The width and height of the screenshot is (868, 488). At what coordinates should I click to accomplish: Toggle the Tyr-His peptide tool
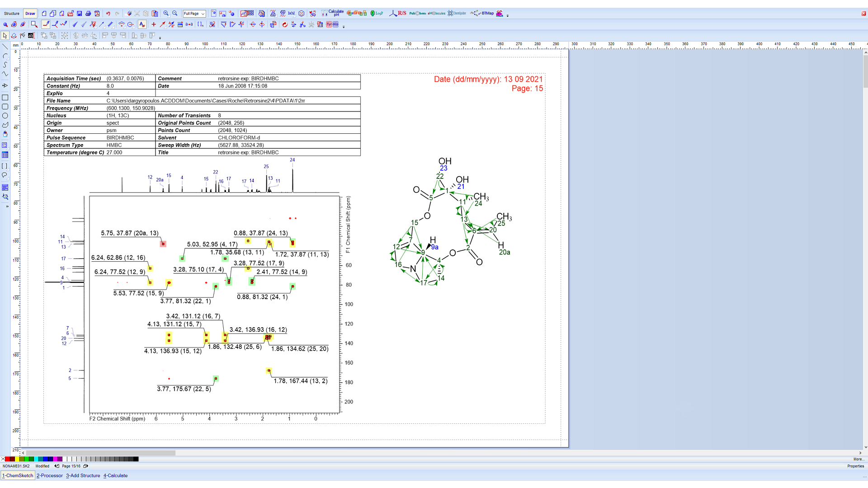point(331,24)
